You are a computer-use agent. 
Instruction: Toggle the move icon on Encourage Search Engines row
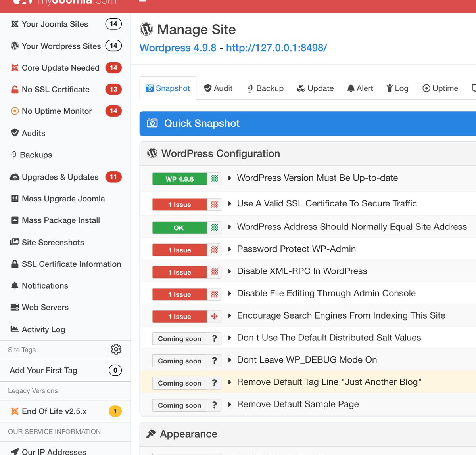(214, 316)
